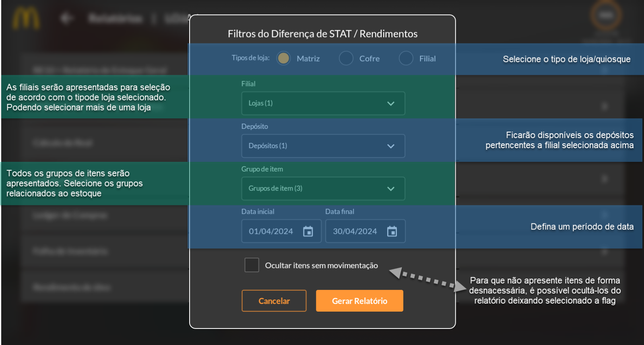This screenshot has height=345, width=644.
Task: Open the Depósitos (1) dropdown
Action: [323, 146]
